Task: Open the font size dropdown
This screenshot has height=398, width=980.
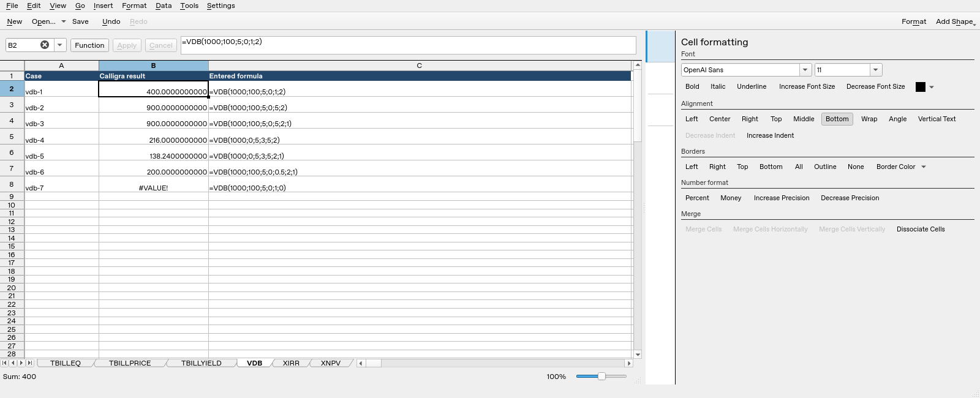Action: (x=876, y=70)
